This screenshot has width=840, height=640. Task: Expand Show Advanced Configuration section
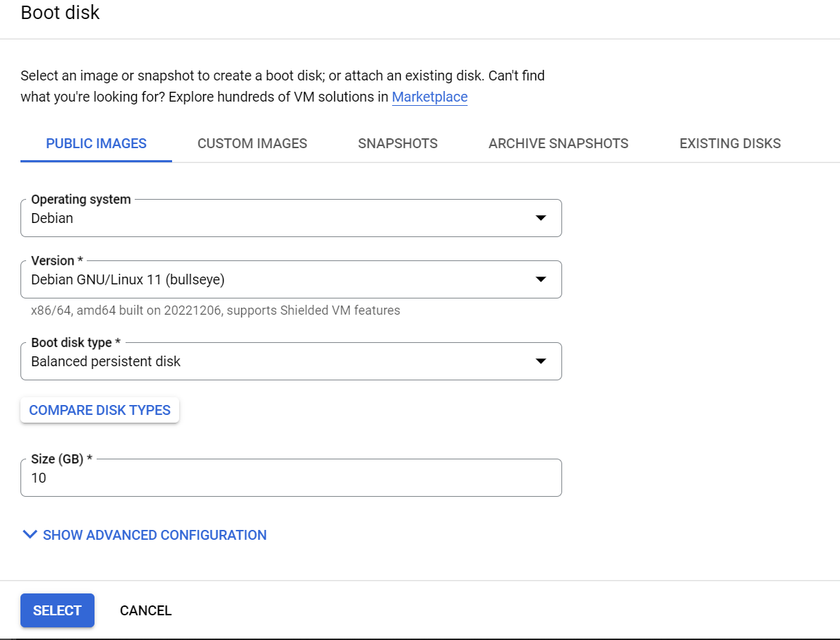(154, 535)
